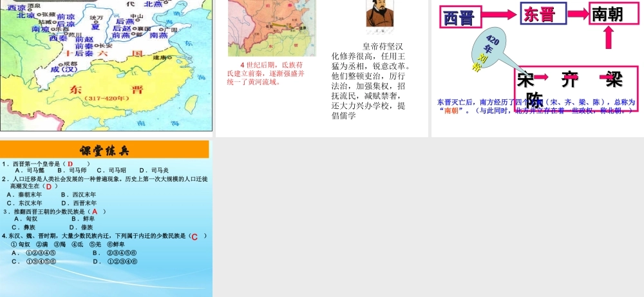644x297 pixels.
Task: Click option A. ①②③④⑤
Action: 33,253
